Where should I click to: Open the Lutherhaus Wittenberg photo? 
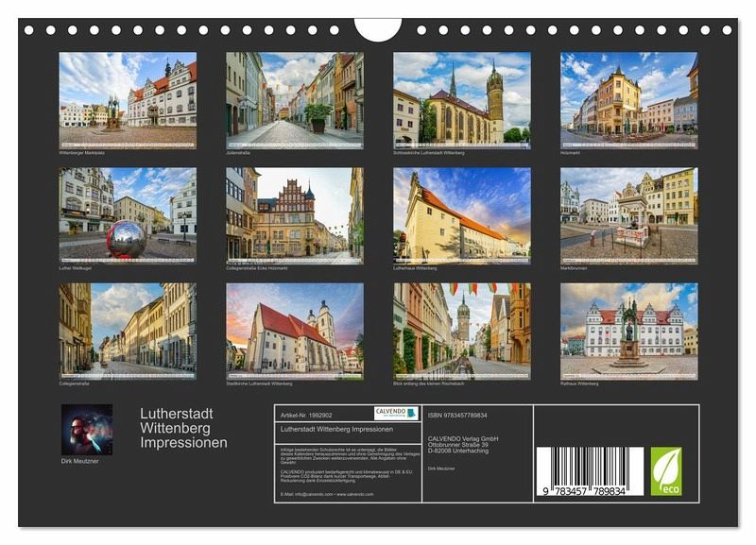[x=462, y=216]
